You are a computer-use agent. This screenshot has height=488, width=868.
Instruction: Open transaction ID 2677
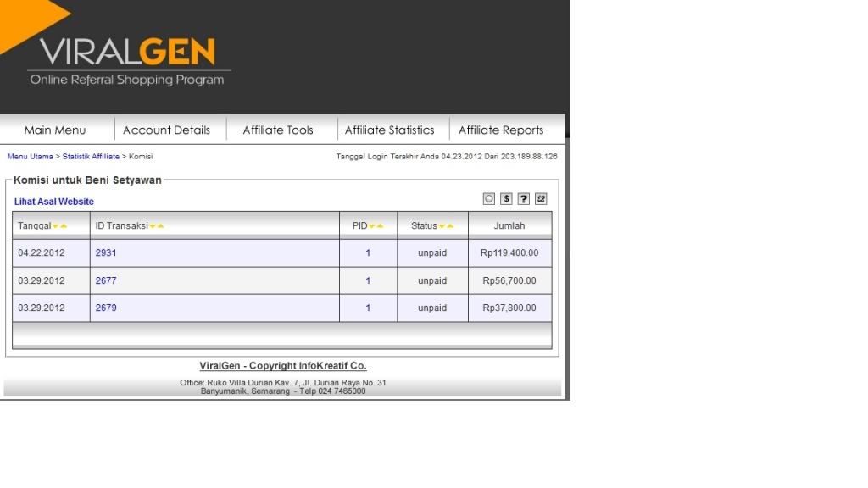coord(106,280)
